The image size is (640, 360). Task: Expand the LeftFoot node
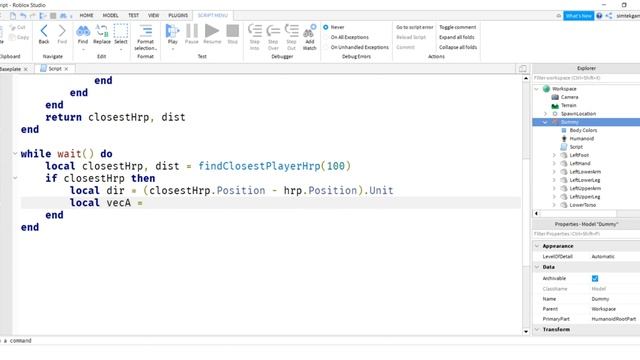[x=554, y=155]
